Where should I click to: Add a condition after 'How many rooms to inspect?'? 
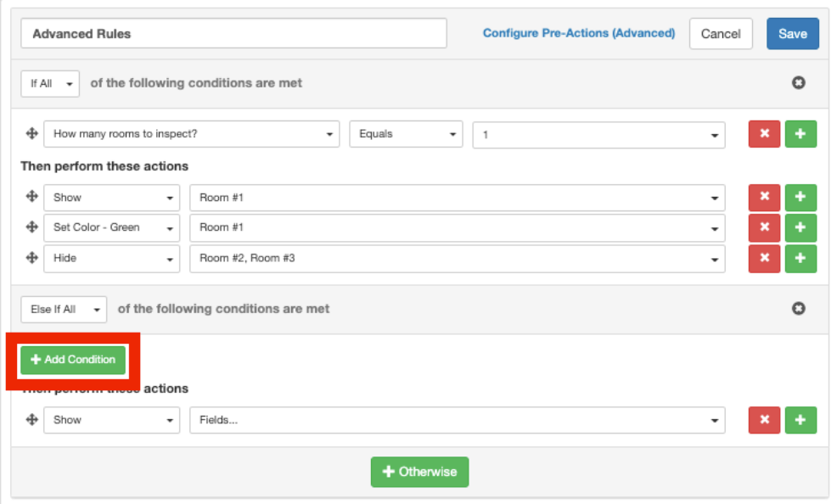[800, 134]
